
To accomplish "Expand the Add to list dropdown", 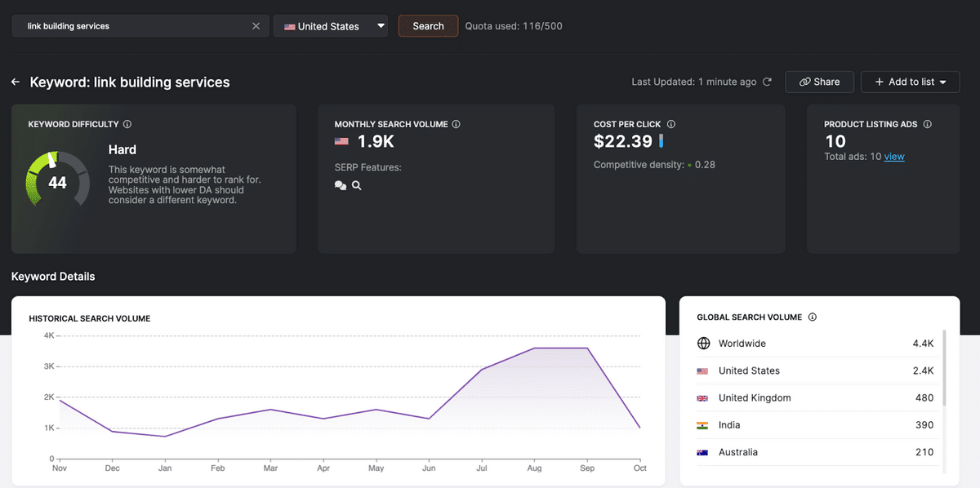I will [910, 82].
